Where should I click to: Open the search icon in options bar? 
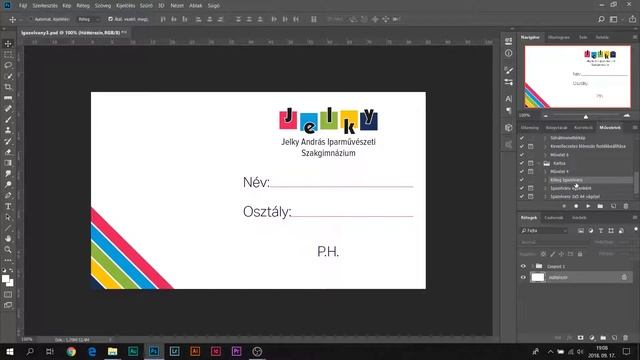click(601, 19)
